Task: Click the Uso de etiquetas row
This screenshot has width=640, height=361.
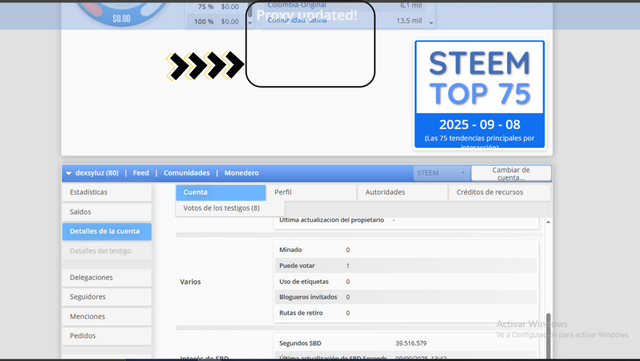Action: pos(406,281)
